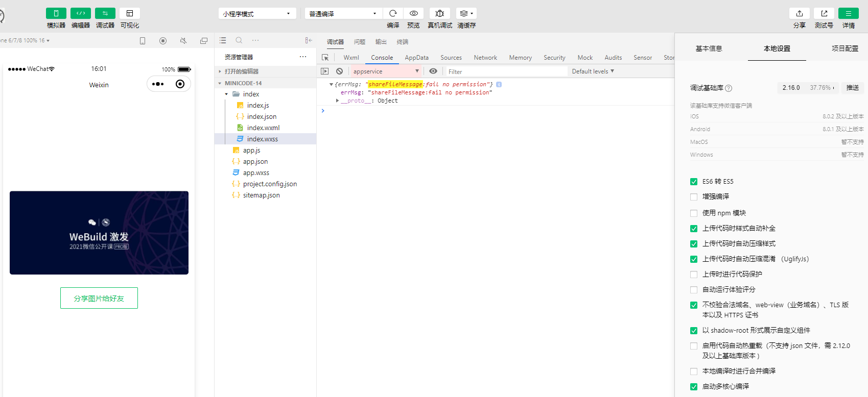Open the 项目配置 tab
This screenshot has height=397, width=868.
845,48
